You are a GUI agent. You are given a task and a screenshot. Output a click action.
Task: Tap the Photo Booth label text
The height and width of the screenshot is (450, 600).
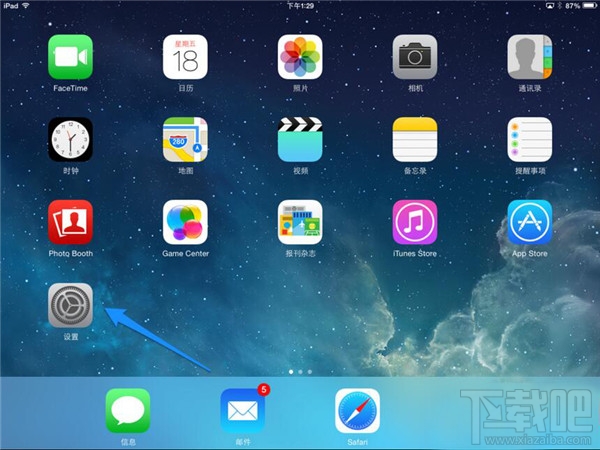pos(70,253)
